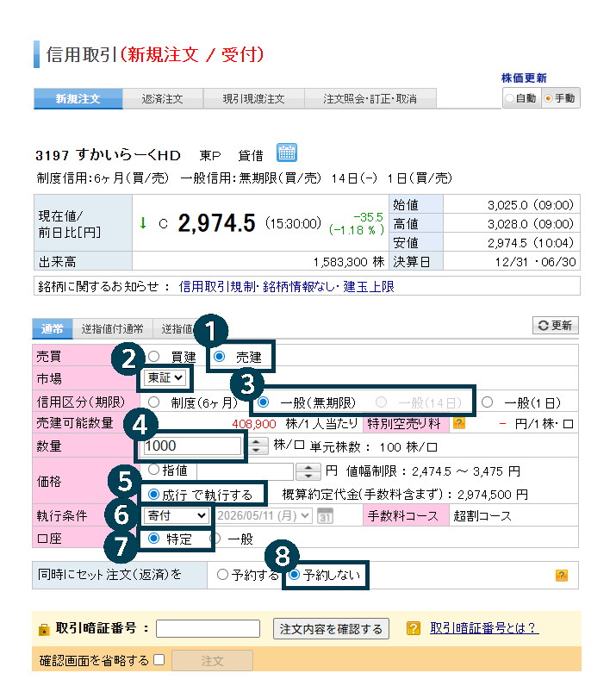Click the 取引暗証番号 password field
The width and height of the screenshot is (616, 698).
(208, 628)
